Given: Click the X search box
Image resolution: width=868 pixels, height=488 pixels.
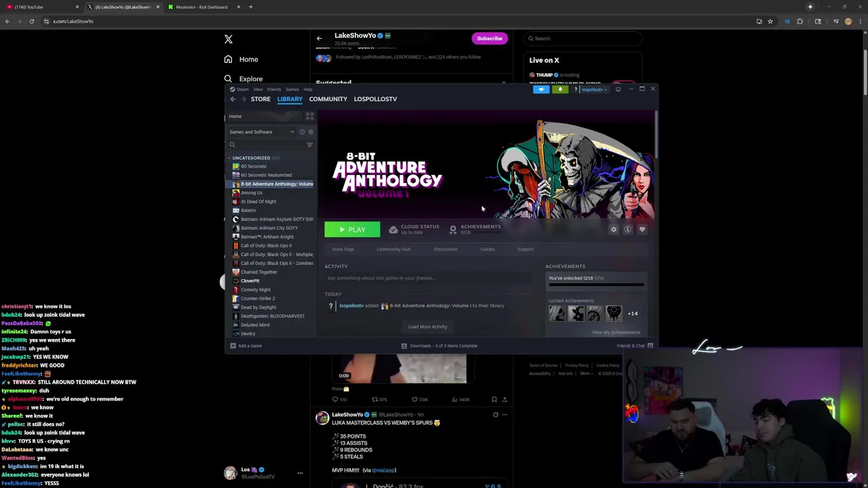Looking at the screenshot, I should tap(583, 39).
